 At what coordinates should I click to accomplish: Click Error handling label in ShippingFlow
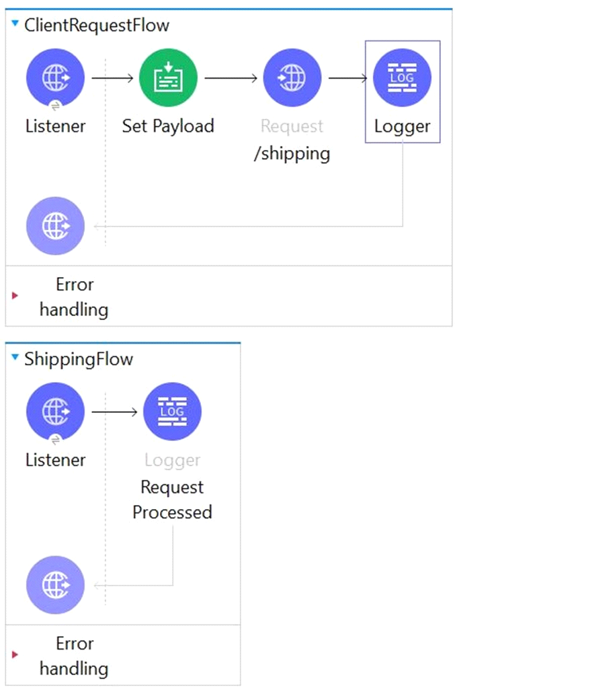tap(74, 656)
